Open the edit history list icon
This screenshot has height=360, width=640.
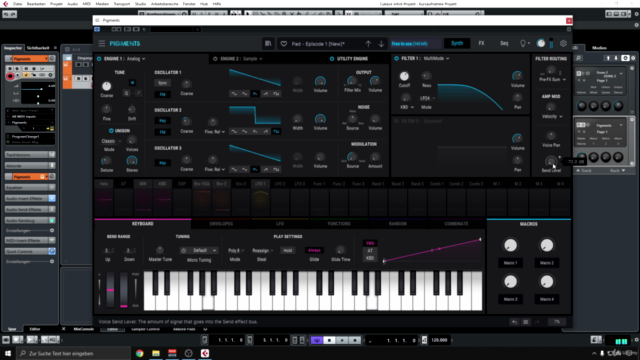tap(526, 322)
